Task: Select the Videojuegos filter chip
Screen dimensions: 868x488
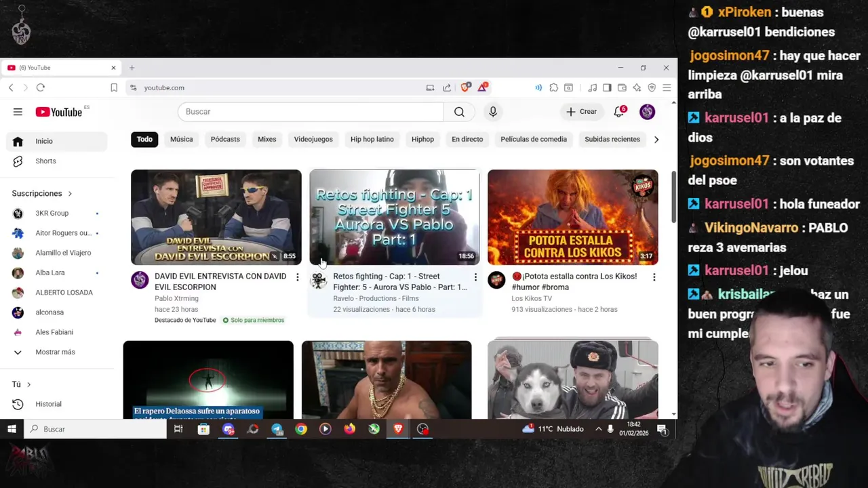Action: coord(313,140)
